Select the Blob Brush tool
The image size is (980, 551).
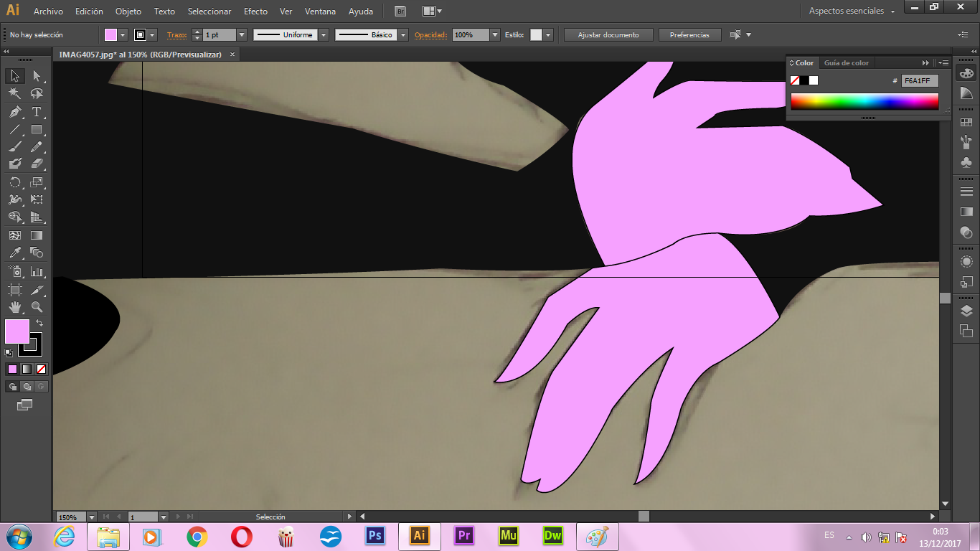pyautogui.click(x=14, y=164)
